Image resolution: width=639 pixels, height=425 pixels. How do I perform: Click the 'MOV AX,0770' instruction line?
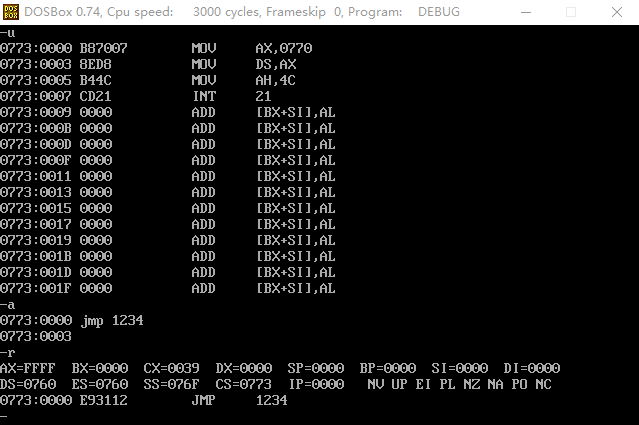pos(156,48)
